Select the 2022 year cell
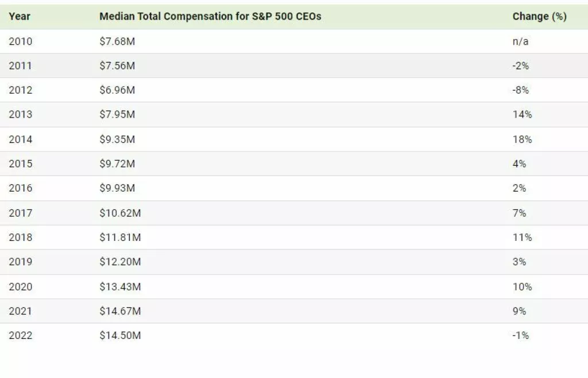The image size is (588, 378). [21, 336]
